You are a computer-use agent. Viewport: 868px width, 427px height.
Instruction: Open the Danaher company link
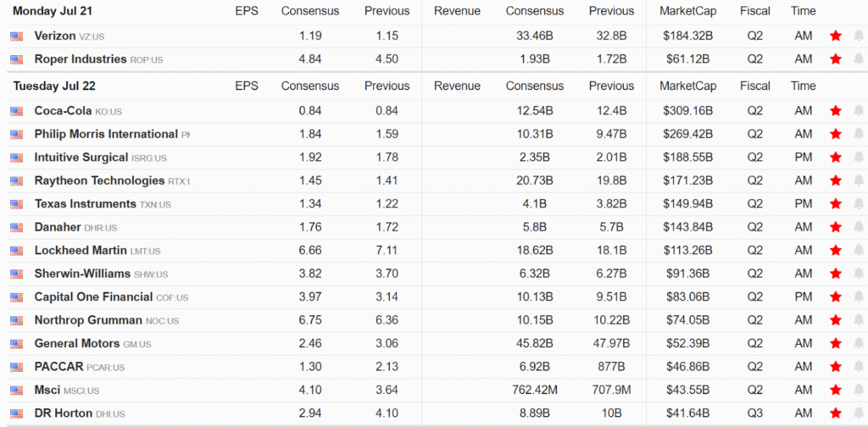pyautogui.click(x=58, y=227)
